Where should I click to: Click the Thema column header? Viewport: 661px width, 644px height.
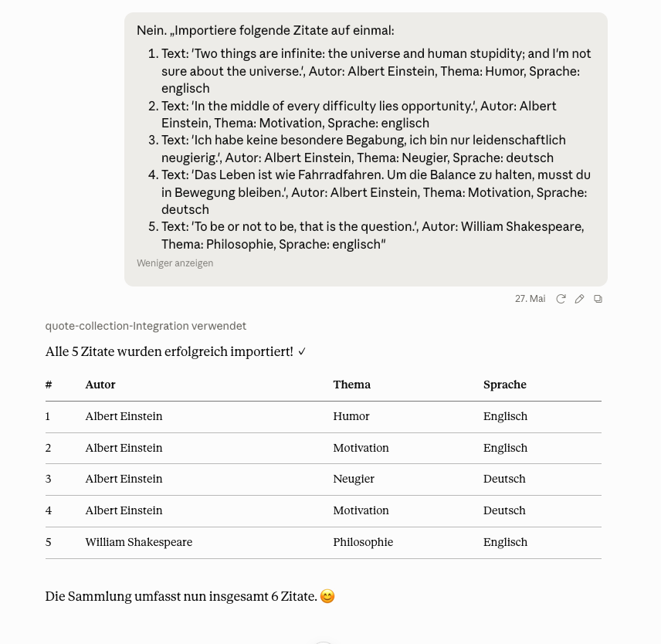click(352, 385)
